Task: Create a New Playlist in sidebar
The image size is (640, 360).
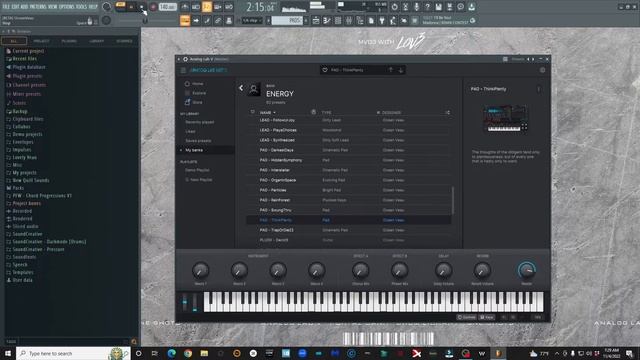Action: [199, 180]
